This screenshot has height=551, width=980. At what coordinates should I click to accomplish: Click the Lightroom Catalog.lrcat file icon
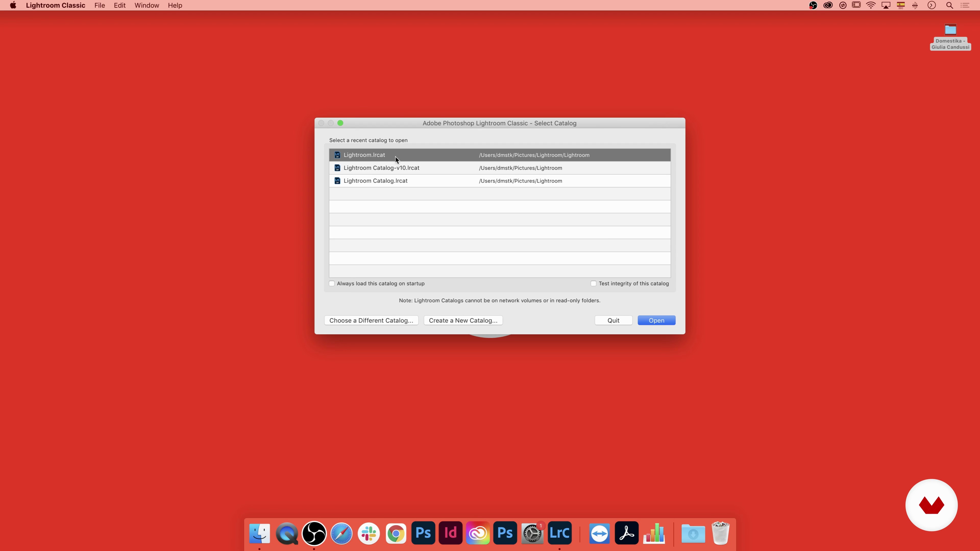(x=337, y=181)
